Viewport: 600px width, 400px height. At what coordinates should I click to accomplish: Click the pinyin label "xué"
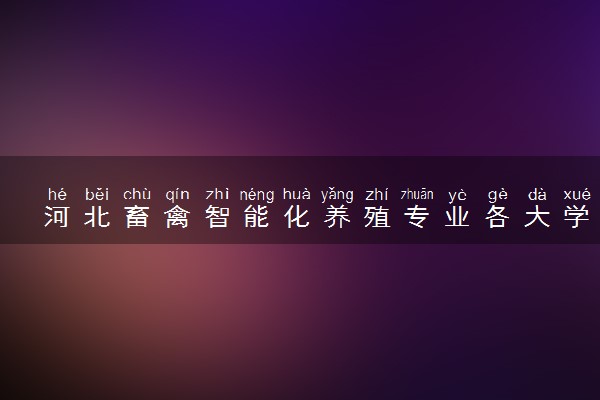tap(577, 194)
